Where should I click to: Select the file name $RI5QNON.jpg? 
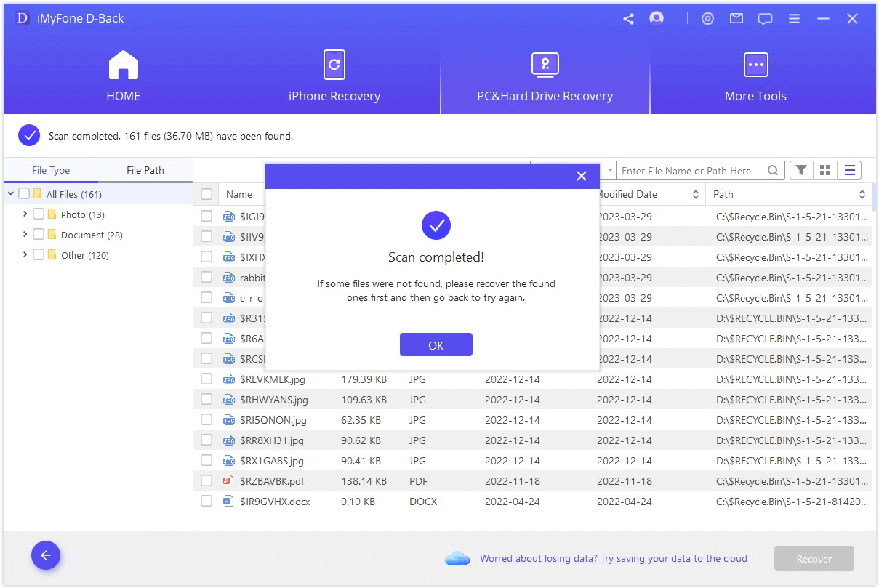(273, 420)
